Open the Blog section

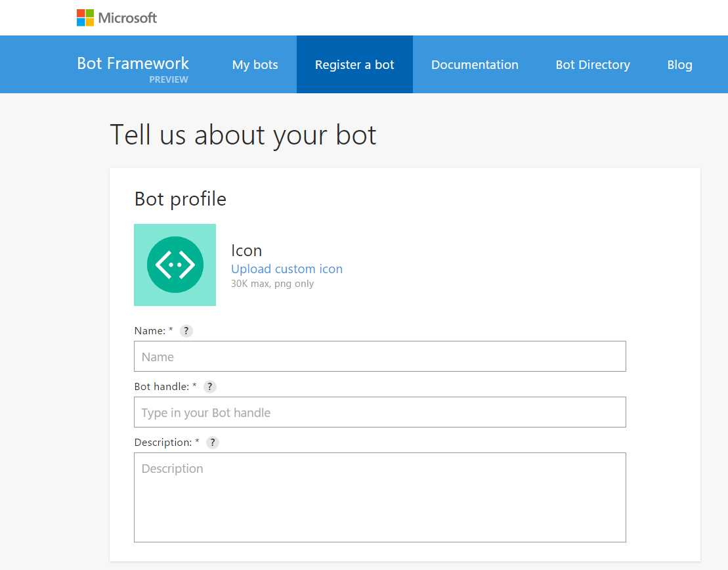pos(679,64)
